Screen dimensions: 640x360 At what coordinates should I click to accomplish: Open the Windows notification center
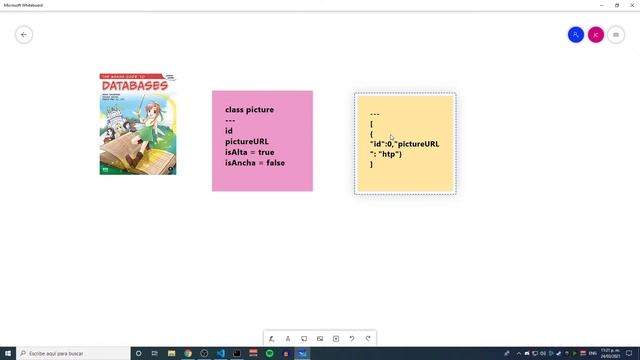click(x=629, y=353)
